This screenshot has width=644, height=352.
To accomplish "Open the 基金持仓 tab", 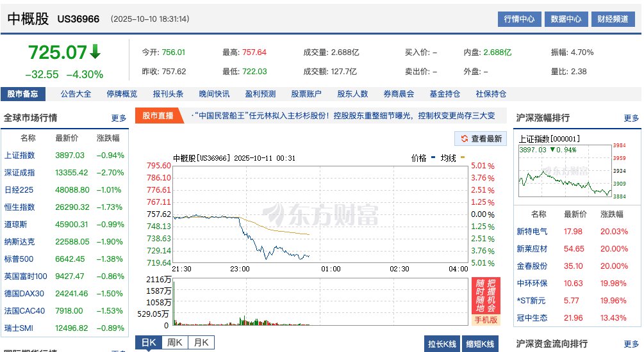I will tap(445, 94).
